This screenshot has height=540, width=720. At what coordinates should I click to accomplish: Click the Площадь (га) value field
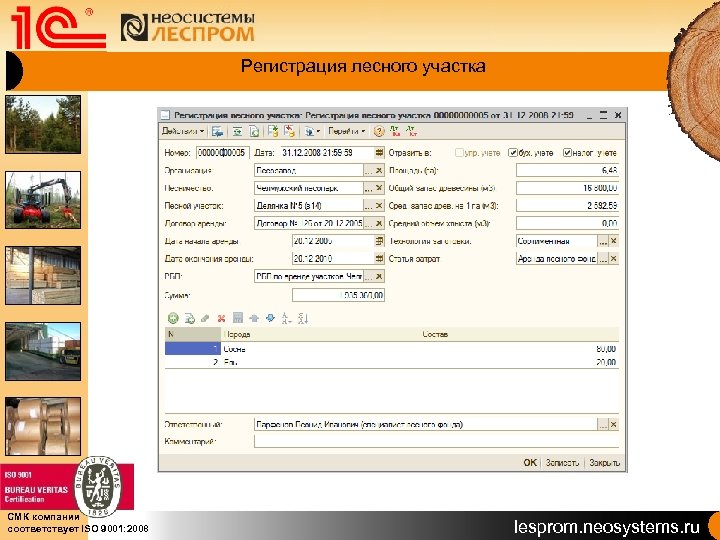click(x=568, y=170)
